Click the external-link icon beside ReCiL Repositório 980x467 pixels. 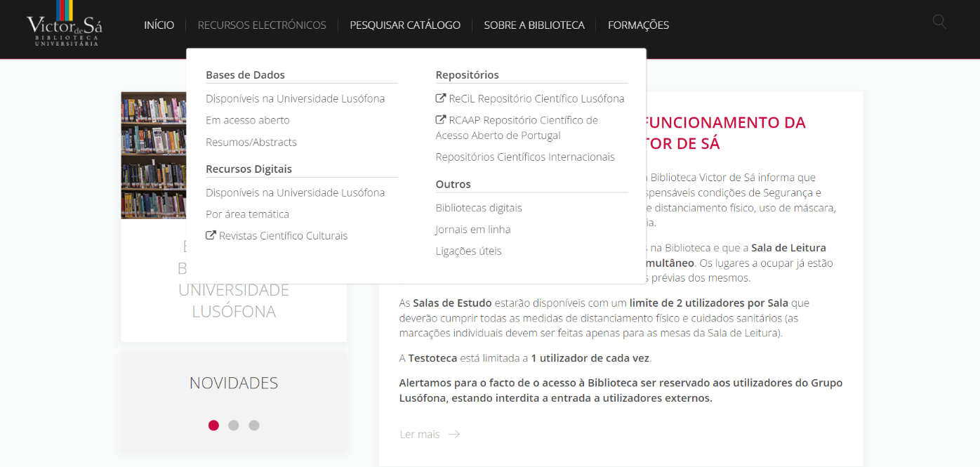441,98
